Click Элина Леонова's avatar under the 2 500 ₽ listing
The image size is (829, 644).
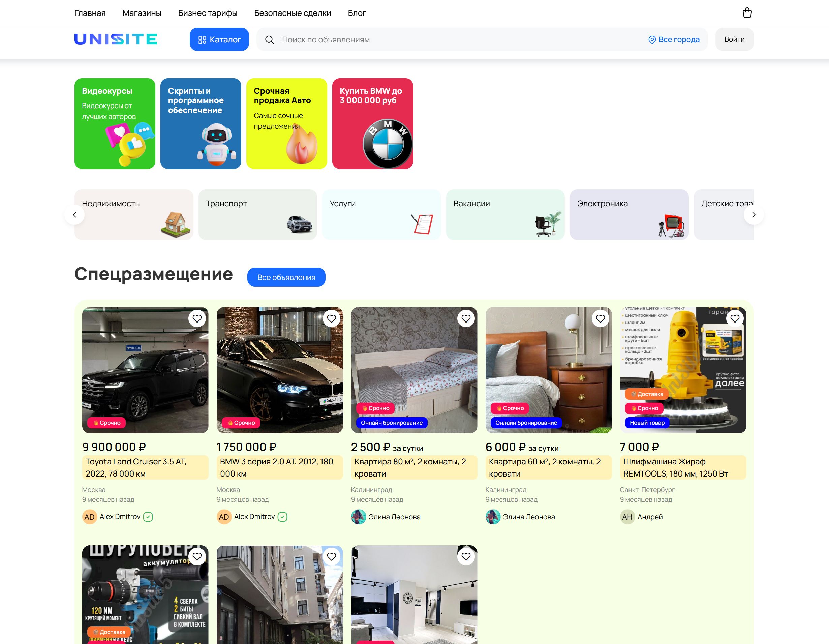358,517
